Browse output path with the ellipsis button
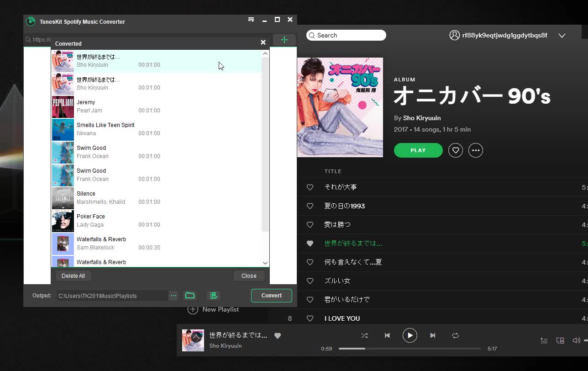Image resolution: width=588 pixels, height=371 pixels. point(173,296)
